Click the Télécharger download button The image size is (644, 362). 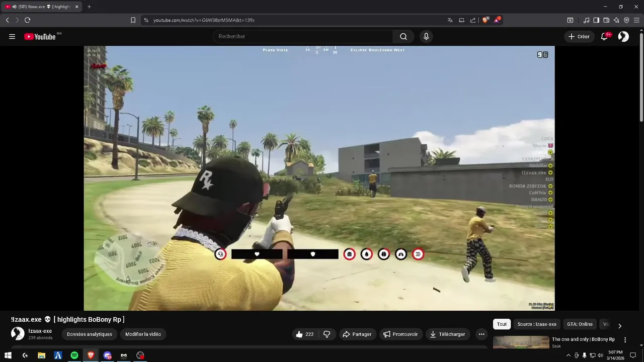click(x=447, y=334)
